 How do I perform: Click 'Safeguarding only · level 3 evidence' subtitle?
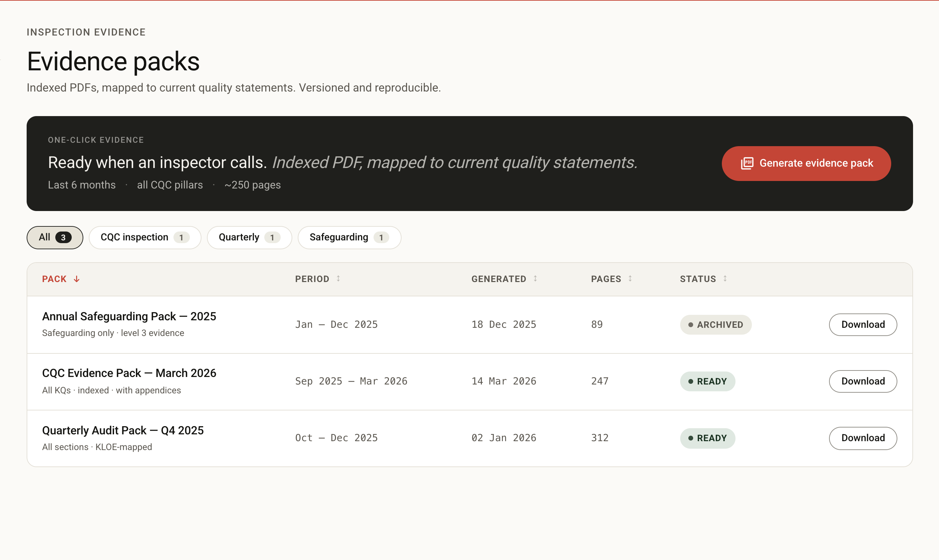[113, 333]
